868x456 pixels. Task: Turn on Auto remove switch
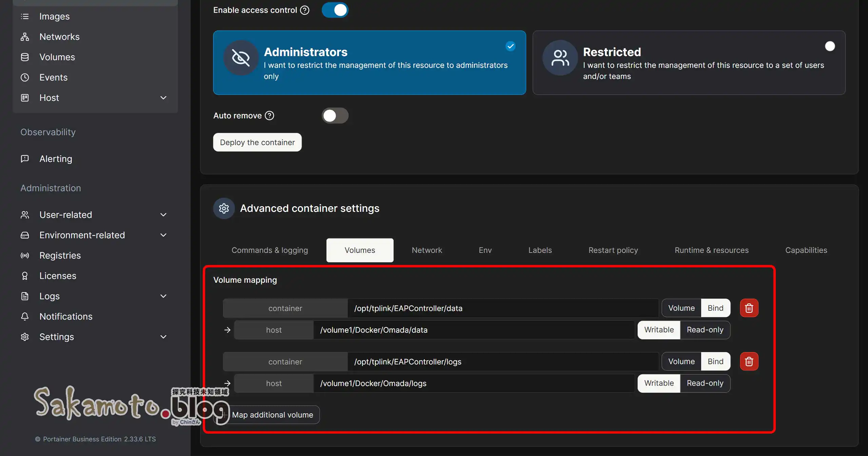[335, 116]
